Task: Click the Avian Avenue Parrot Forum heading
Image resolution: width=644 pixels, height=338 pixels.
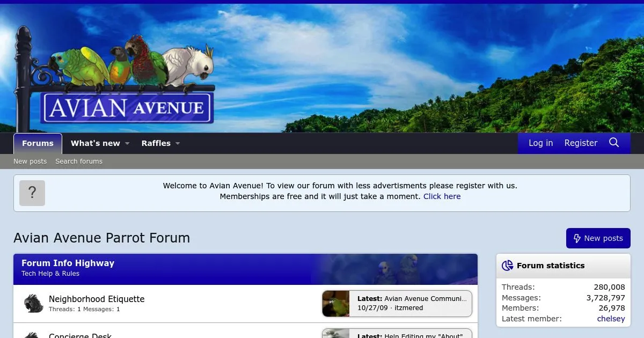Action: (x=101, y=238)
